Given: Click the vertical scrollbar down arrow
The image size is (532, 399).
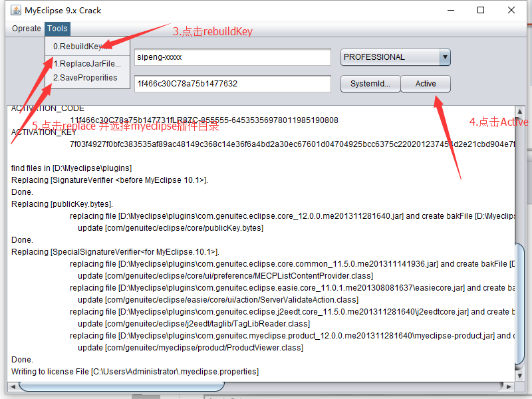Looking at the screenshot, I should (519, 376).
